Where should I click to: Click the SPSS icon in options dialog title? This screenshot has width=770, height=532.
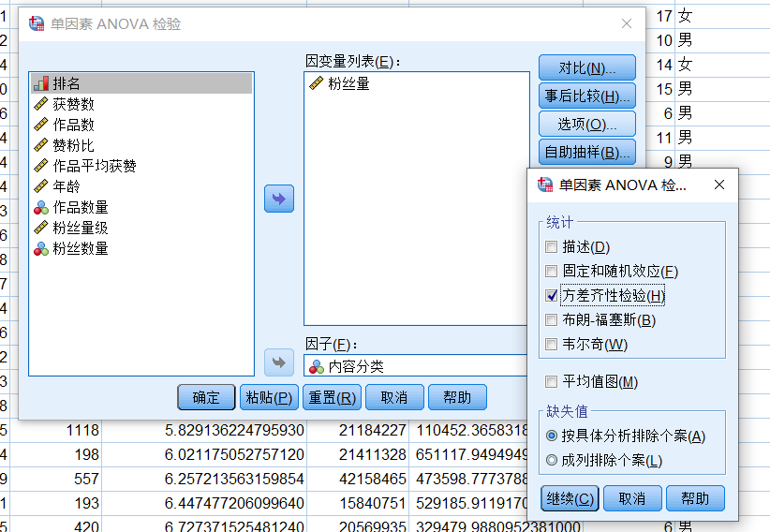[x=545, y=185]
